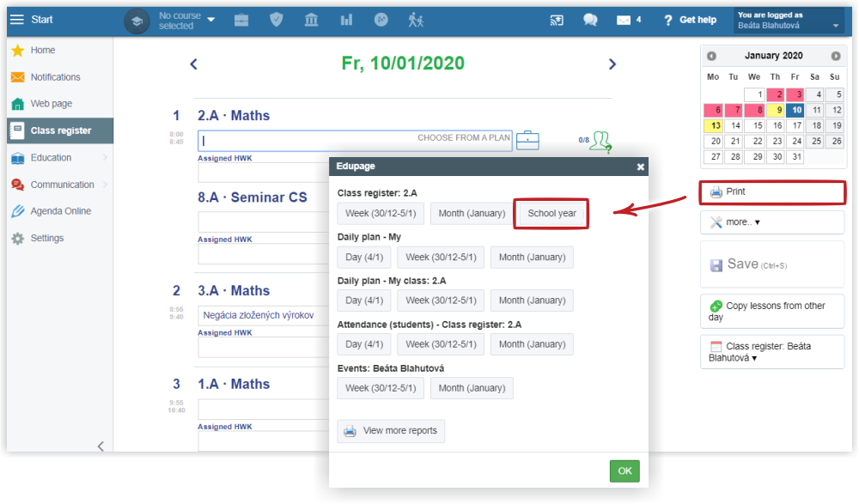Print Attendance Day (4/1) report
The height and width of the screenshot is (504, 859).
[364, 344]
